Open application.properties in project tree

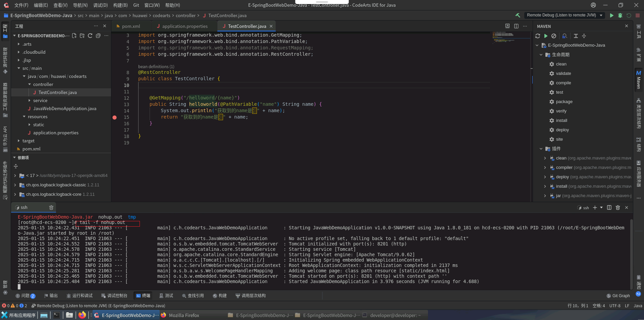tap(56, 133)
